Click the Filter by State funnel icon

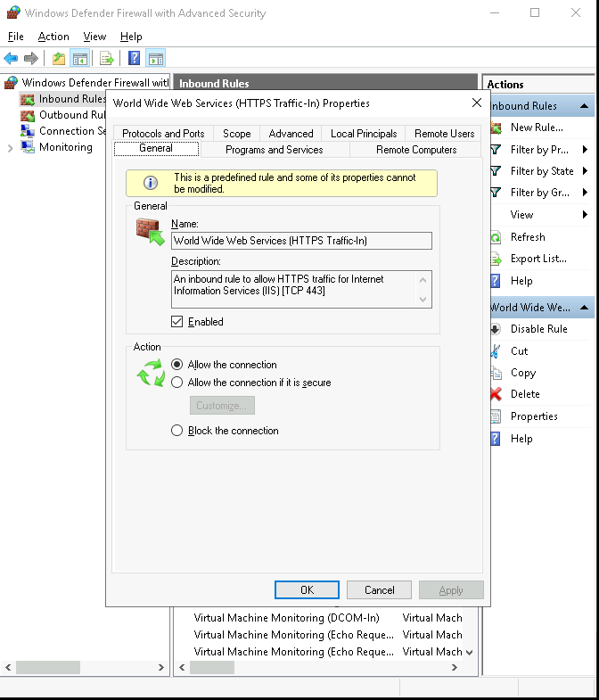pyautogui.click(x=496, y=171)
